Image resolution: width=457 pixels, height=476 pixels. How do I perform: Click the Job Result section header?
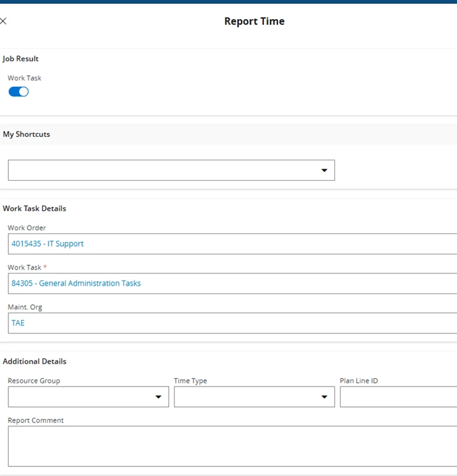click(20, 59)
